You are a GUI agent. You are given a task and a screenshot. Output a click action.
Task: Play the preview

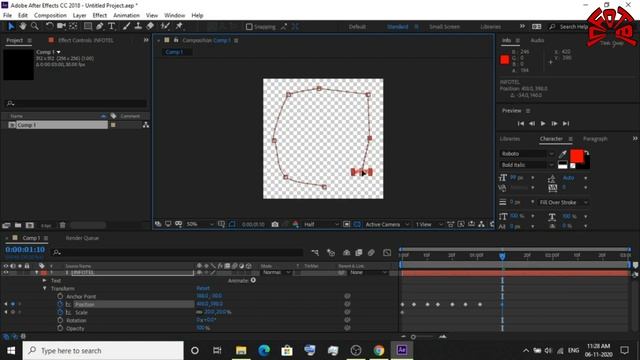pyautogui.click(x=543, y=123)
